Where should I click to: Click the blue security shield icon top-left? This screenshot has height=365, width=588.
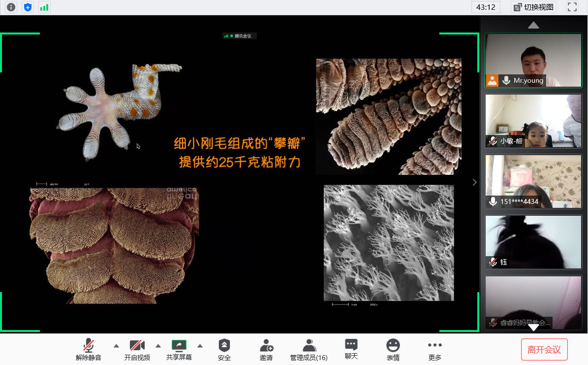pyautogui.click(x=28, y=7)
